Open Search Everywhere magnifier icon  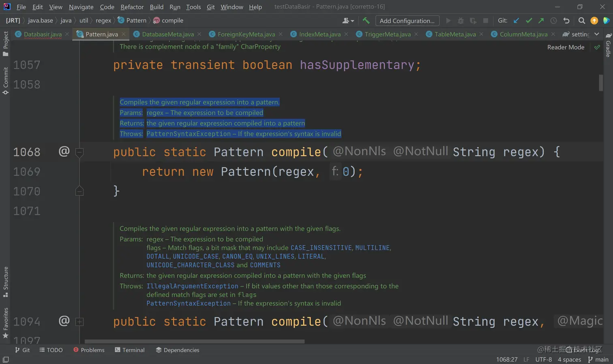581,20
